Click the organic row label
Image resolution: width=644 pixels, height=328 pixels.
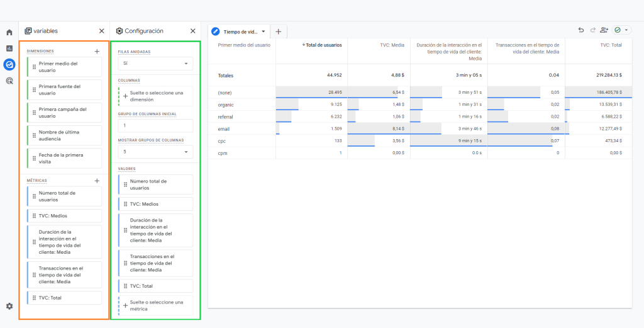225,105
